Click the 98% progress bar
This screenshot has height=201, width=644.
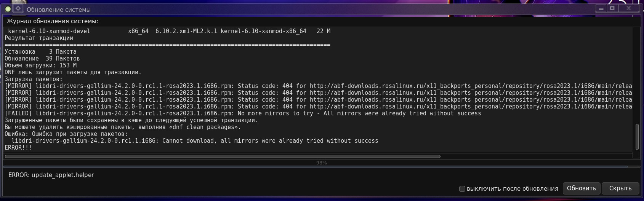[321, 163]
